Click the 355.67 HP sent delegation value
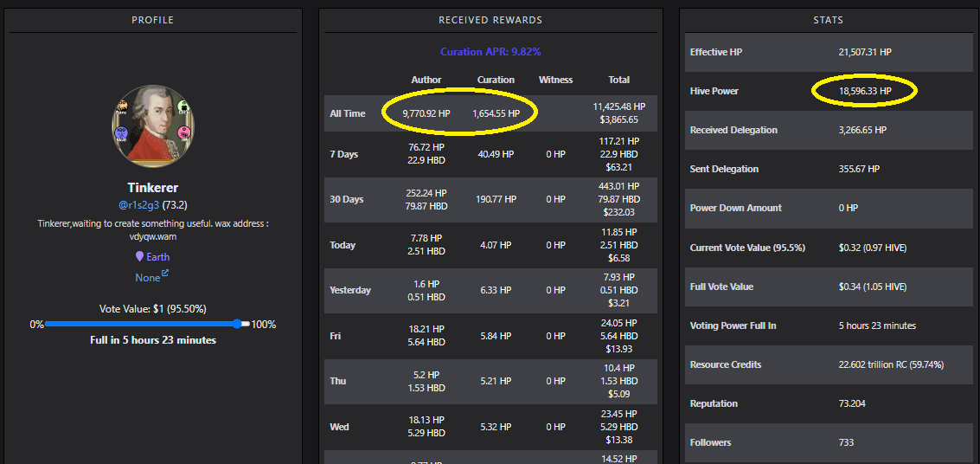 point(859,169)
